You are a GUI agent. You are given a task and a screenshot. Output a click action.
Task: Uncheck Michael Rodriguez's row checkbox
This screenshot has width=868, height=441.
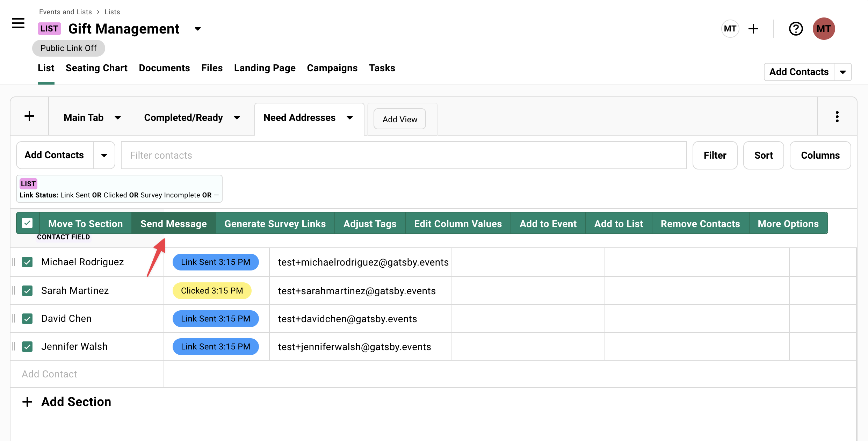pos(27,262)
